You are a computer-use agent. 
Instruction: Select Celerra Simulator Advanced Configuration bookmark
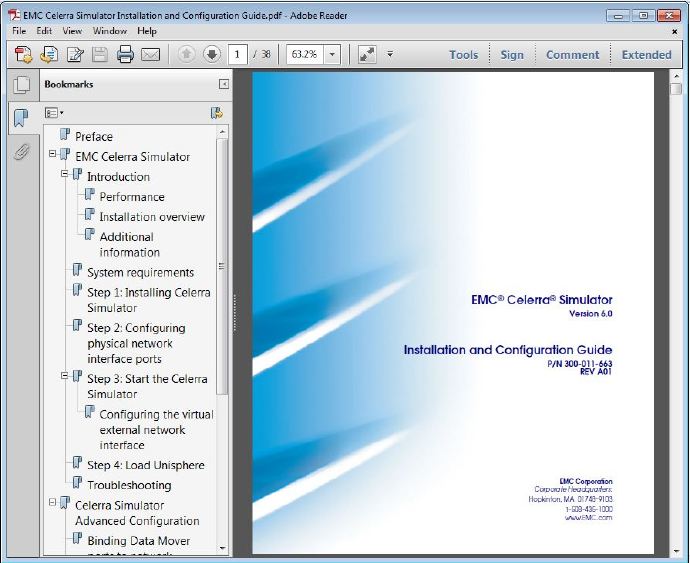[x=137, y=513]
